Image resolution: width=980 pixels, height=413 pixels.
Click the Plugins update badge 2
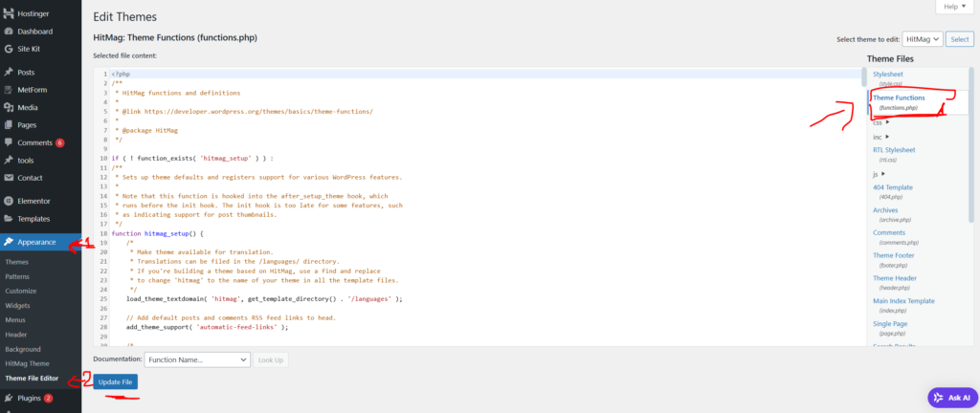tap(48, 399)
